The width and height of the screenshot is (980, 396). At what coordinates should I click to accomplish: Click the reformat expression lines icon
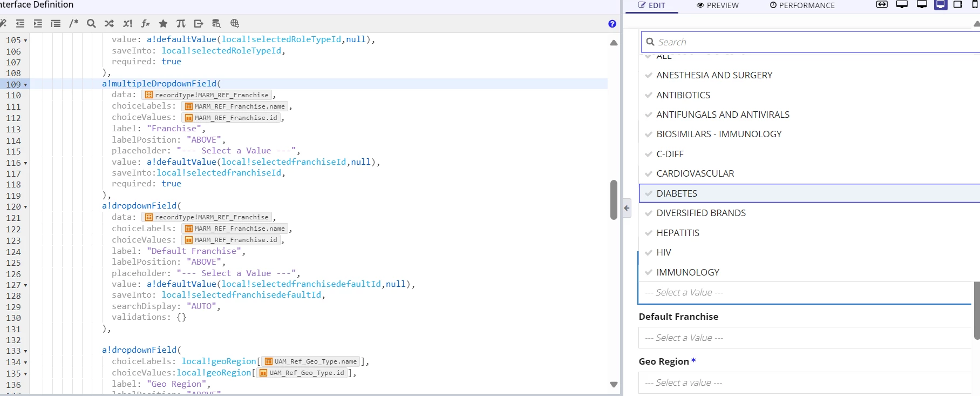click(56, 23)
